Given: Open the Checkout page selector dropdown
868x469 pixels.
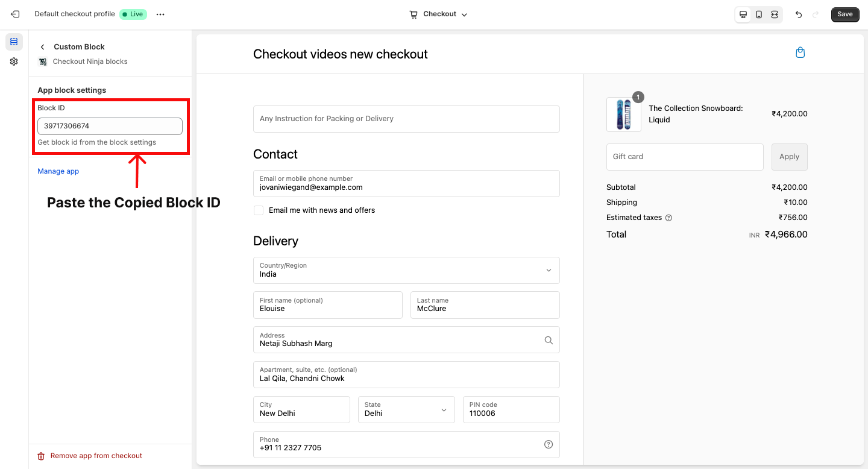Looking at the screenshot, I should point(439,14).
